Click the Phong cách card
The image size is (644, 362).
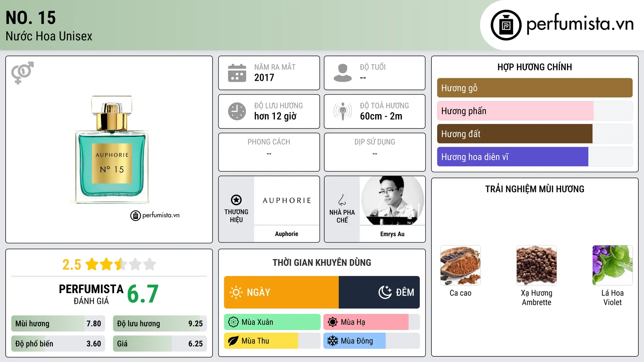pos(269,152)
